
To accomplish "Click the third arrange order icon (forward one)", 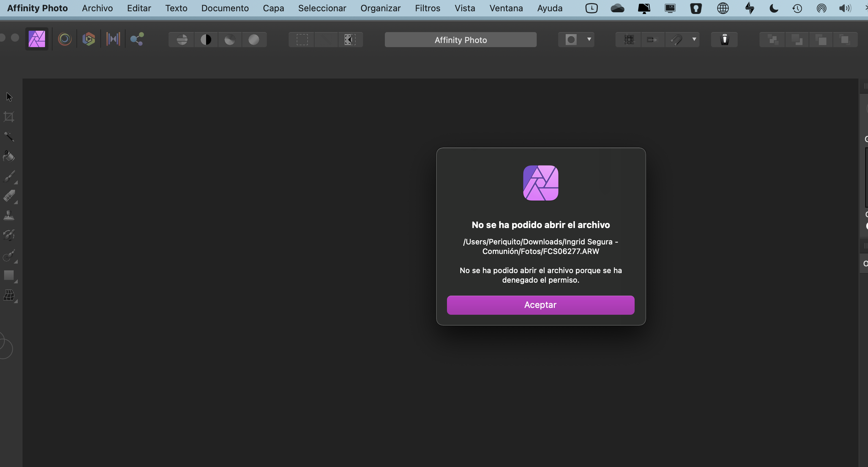I will coord(821,40).
